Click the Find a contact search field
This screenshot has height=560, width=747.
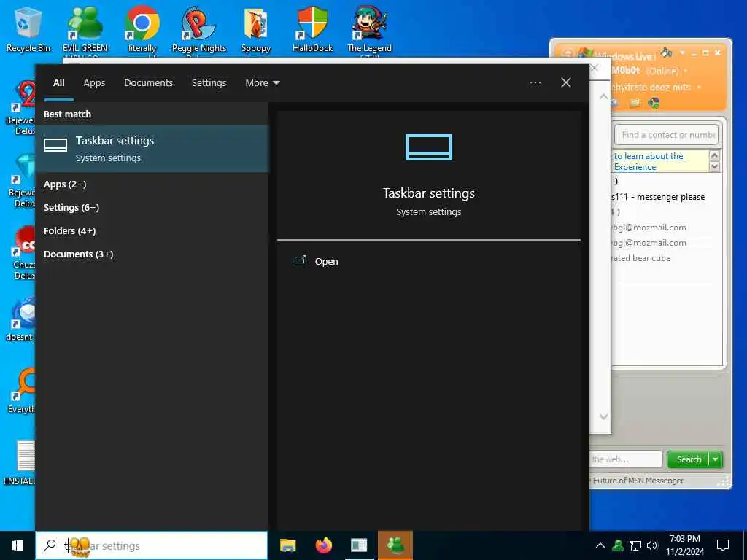pos(667,135)
